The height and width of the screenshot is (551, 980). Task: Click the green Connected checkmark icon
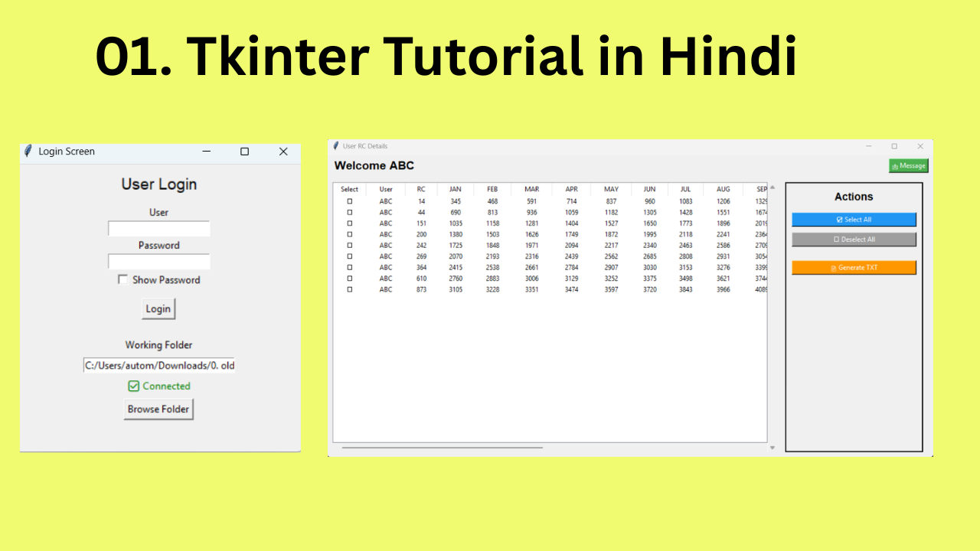click(134, 386)
